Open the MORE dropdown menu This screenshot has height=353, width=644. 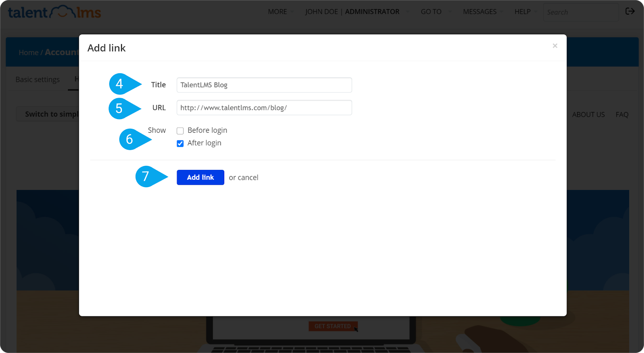click(281, 12)
